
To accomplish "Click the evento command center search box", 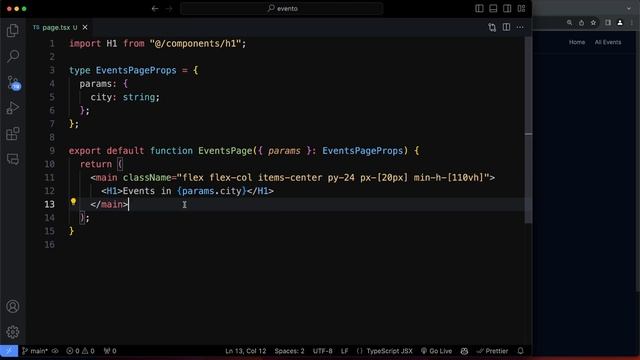I will tap(282, 9).
